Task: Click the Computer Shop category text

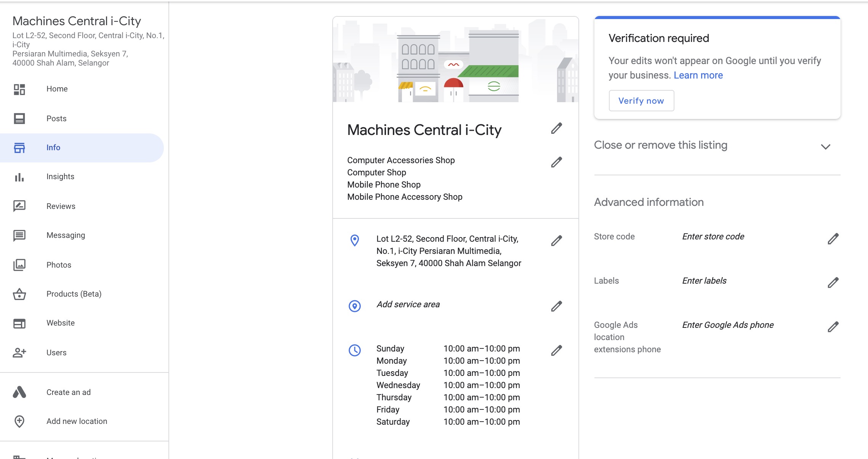Action: click(376, 173)
